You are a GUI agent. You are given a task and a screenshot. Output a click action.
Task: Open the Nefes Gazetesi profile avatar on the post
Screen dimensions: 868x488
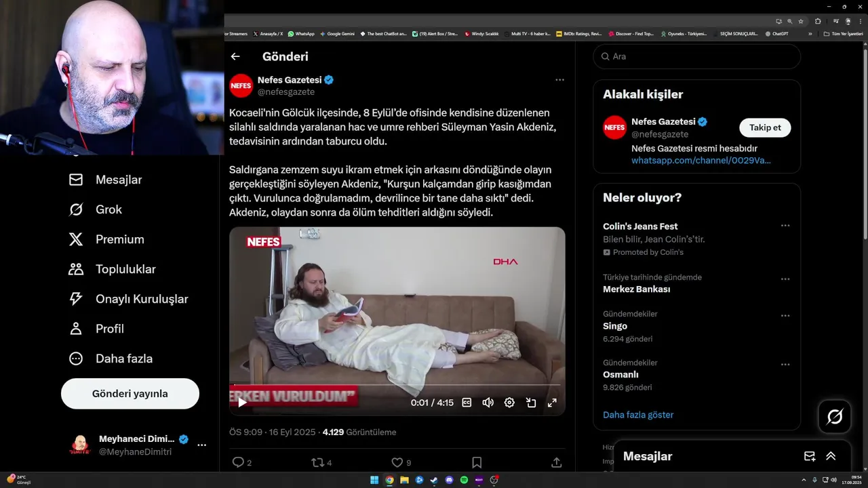click(x=241, y=85)
